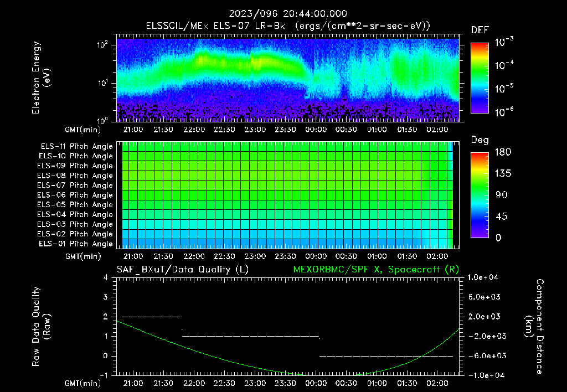
Task: Select the ELS-08 Pitch Angle row label
Action: [x=75, y=176]
